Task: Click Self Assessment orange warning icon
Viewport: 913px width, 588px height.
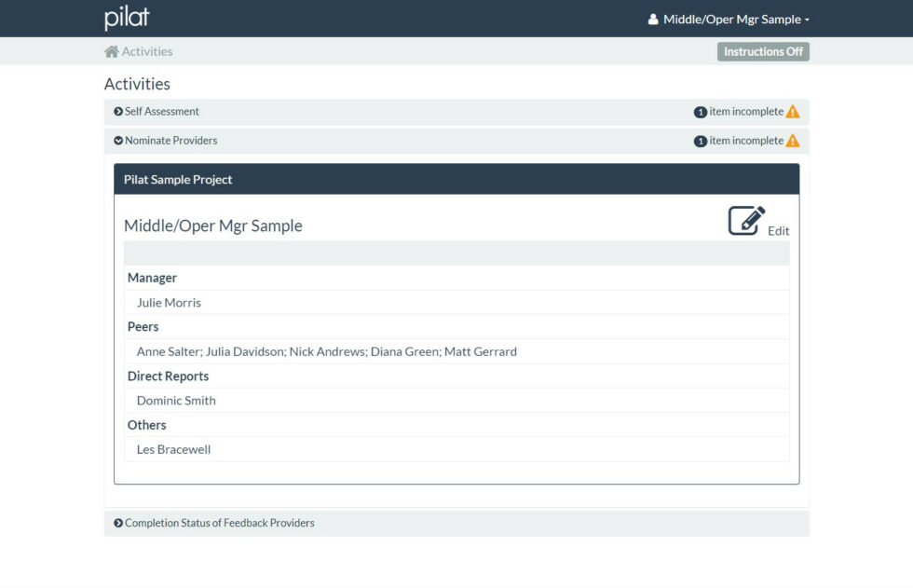Action: tap(793, 112)
